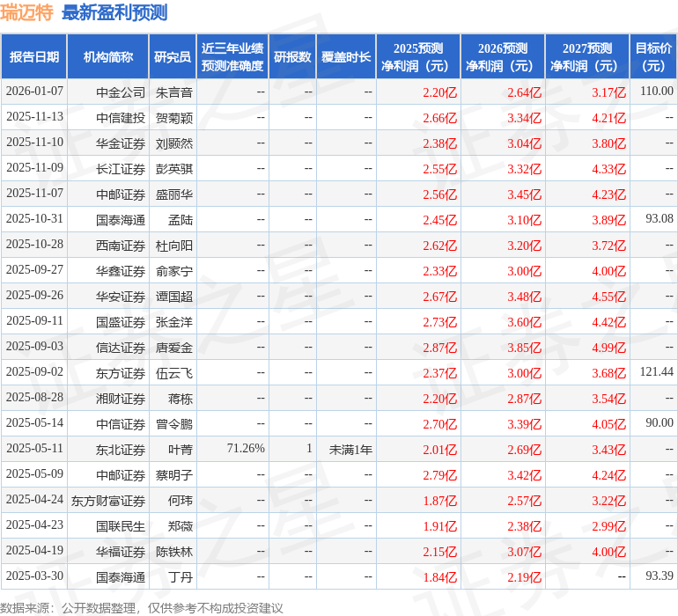Click researcher 彭英骐

click(x=174, y=169)
